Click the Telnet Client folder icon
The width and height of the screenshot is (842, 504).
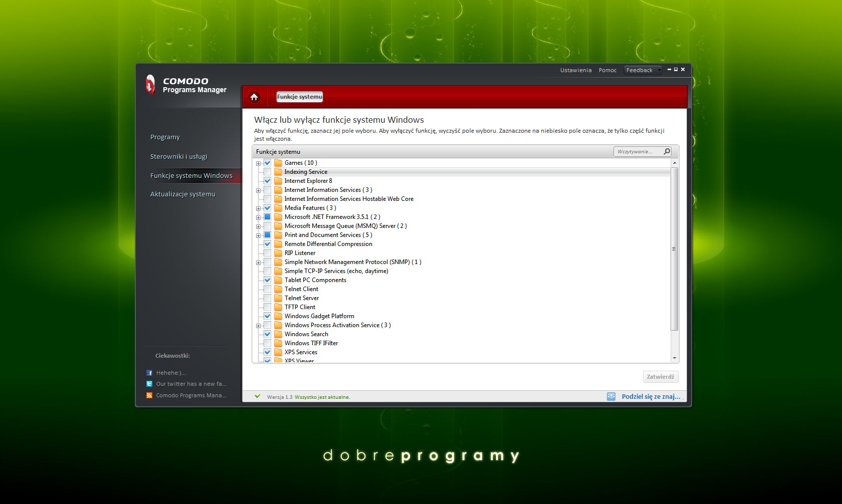[x=278, y=289]
